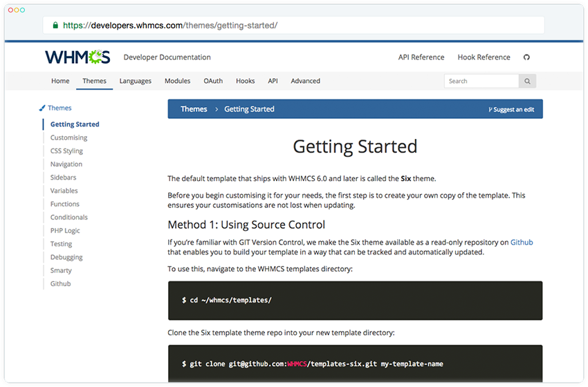The width and height of the screenshot is (588, 387).
Task: Click red WHMCS text in git command
Action: [x=297, y=364]
